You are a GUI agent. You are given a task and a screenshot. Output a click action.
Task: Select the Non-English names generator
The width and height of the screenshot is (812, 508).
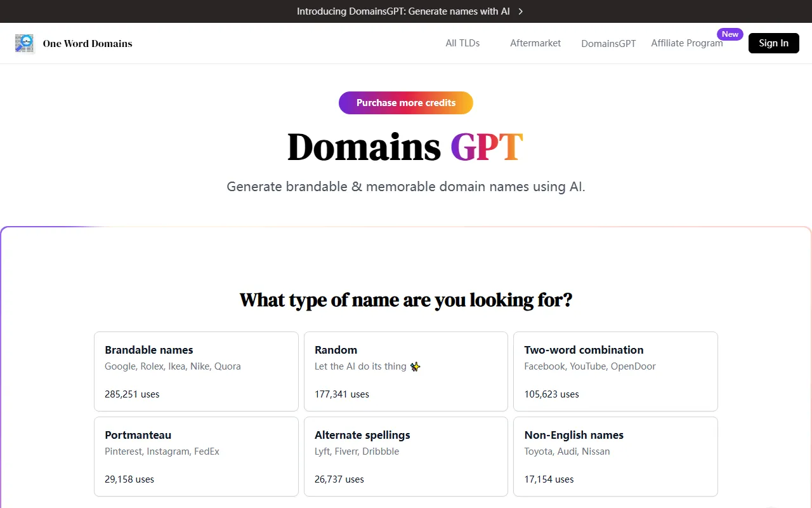click(615, 457)
